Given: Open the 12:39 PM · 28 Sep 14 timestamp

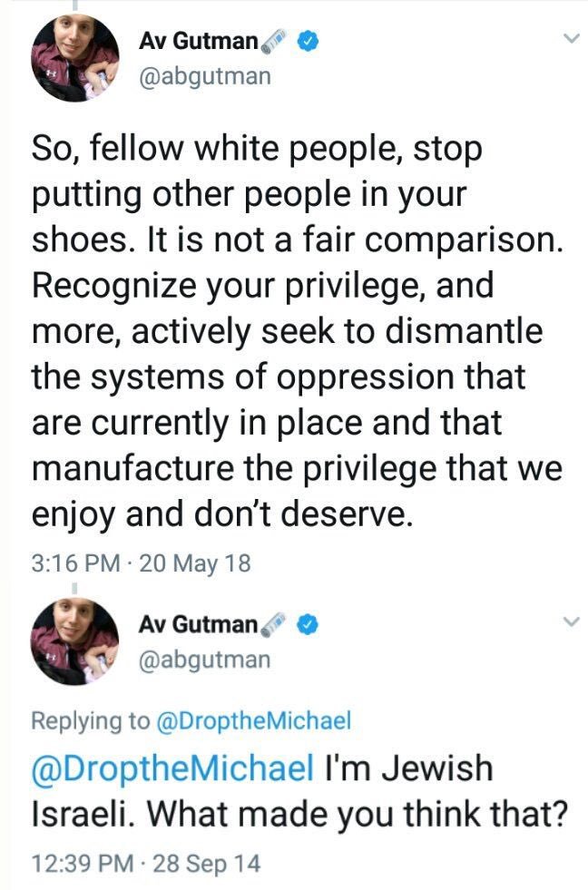Looking at the screenshot, I should tap(145, 863).
